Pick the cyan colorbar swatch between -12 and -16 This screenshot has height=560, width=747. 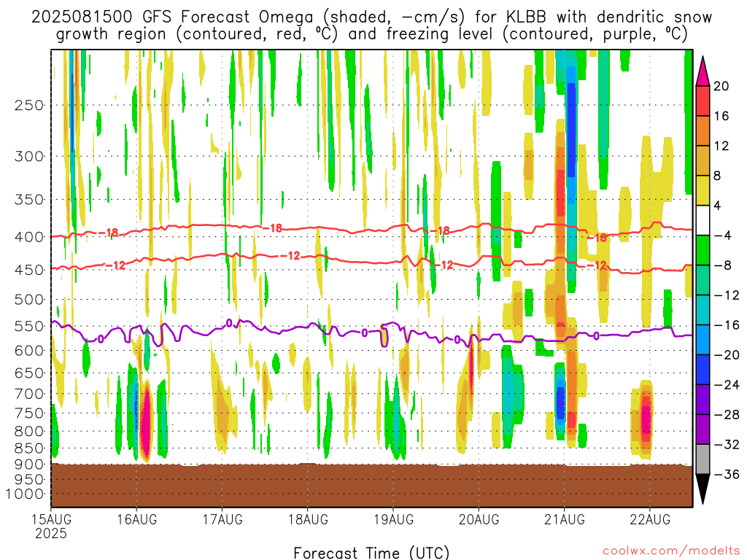click(703, 310)
